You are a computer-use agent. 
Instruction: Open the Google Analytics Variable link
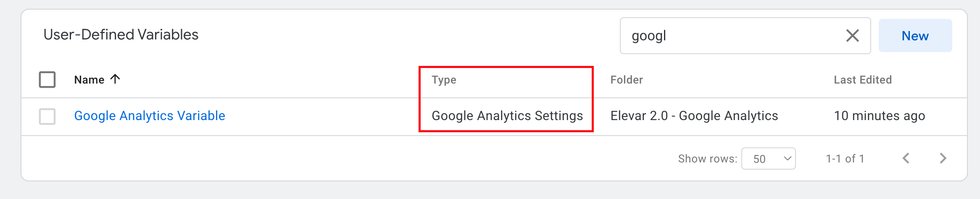point(150,116)
